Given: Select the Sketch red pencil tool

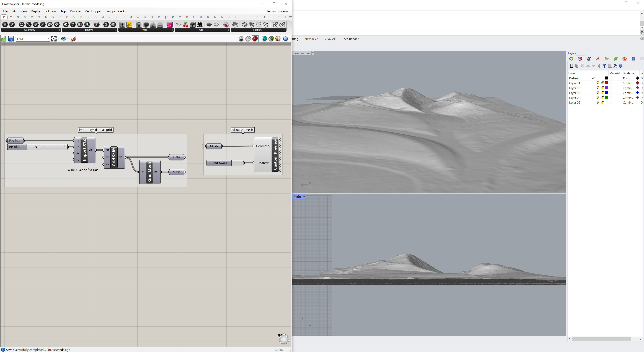Looking at the screenshot, I should coord(73,39).
